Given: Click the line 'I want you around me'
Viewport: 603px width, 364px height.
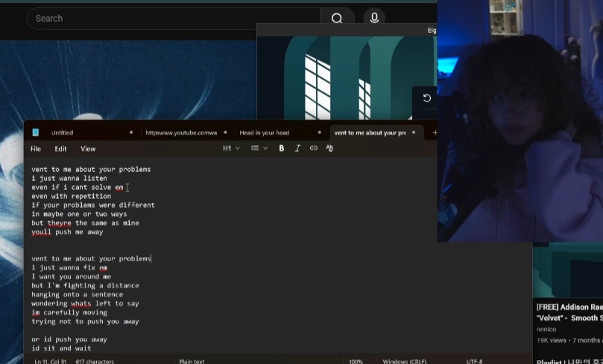Looking at the screenshot, I should [x=71, y=276].
